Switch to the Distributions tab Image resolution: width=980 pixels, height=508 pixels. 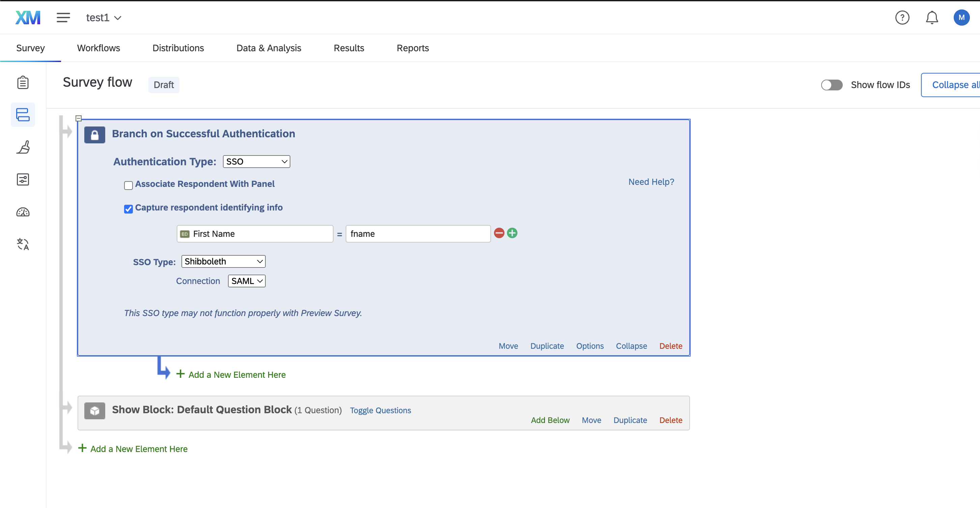point(178,48)
